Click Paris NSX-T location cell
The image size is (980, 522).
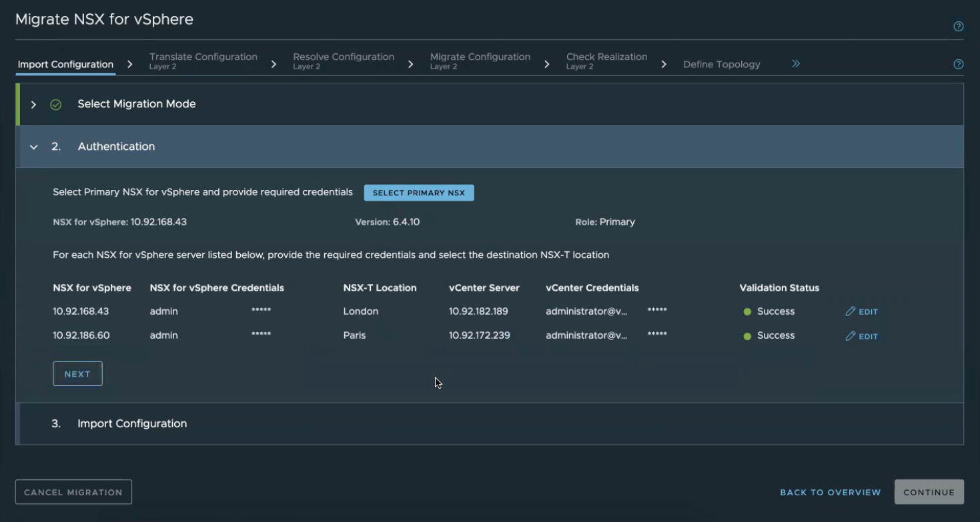pyautogui.click(x=354, y=335)
